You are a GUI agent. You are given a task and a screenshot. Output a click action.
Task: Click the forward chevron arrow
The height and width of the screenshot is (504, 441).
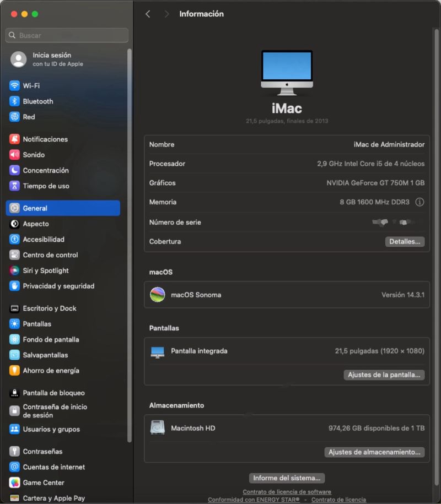166,14
